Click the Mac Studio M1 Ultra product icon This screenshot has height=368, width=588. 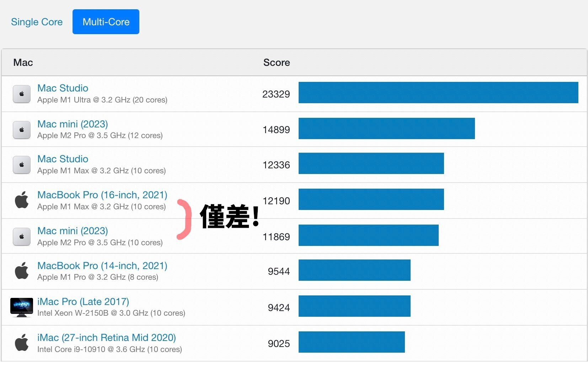pyautogui.click(x=21, y=94)
